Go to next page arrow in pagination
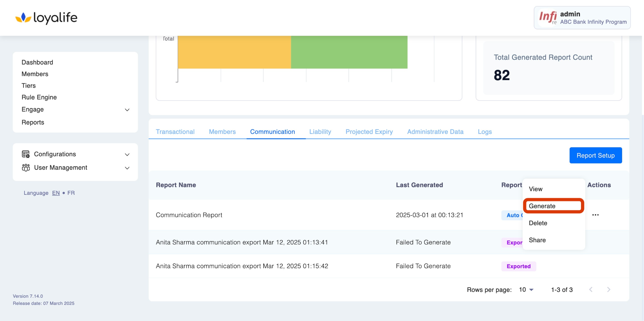 608,290
